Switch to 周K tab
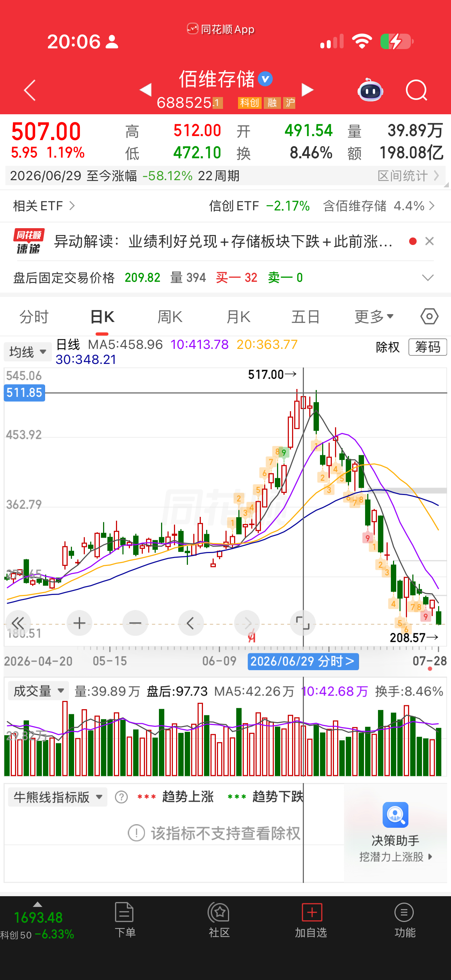 (170, 317)
